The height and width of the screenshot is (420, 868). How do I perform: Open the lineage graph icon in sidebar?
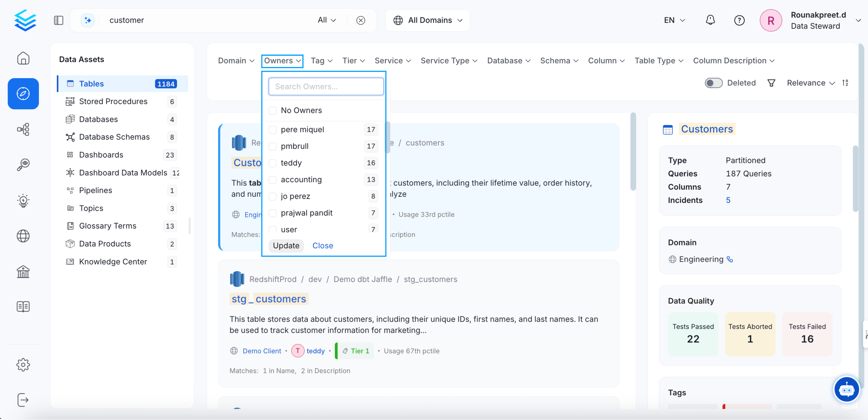(x=23, y=129)
